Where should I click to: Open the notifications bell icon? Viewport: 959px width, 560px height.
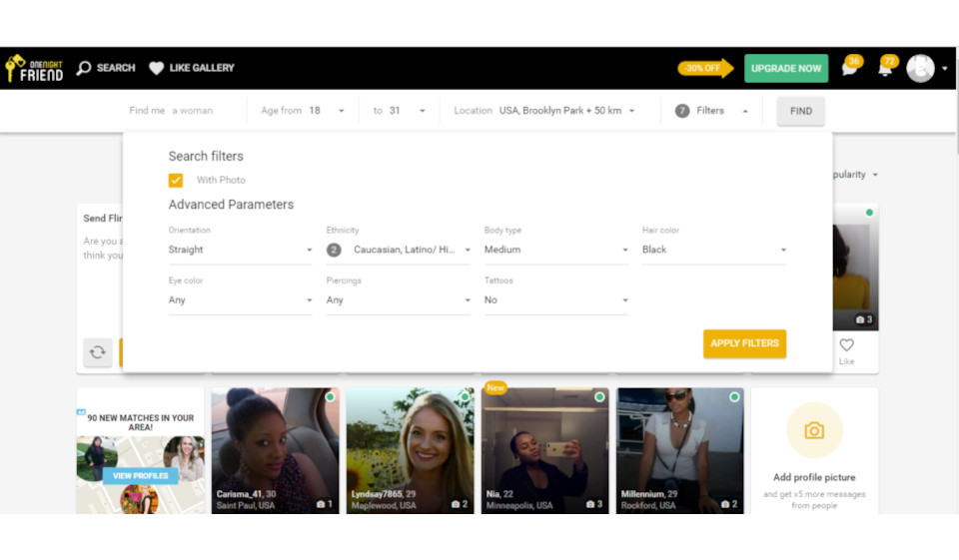[x=885, y=69]
